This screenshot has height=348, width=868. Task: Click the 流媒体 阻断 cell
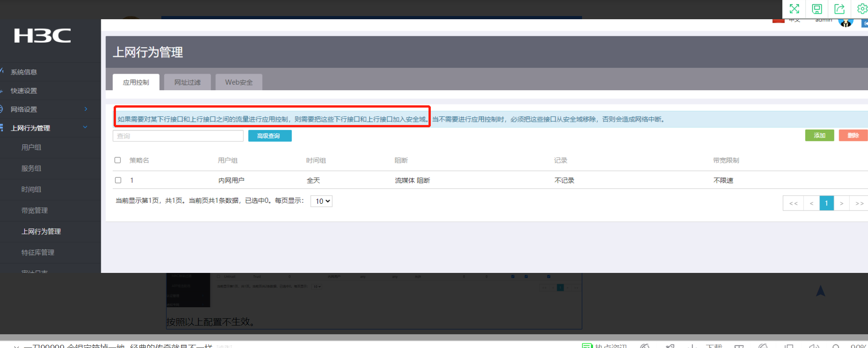tap(412, 180)
